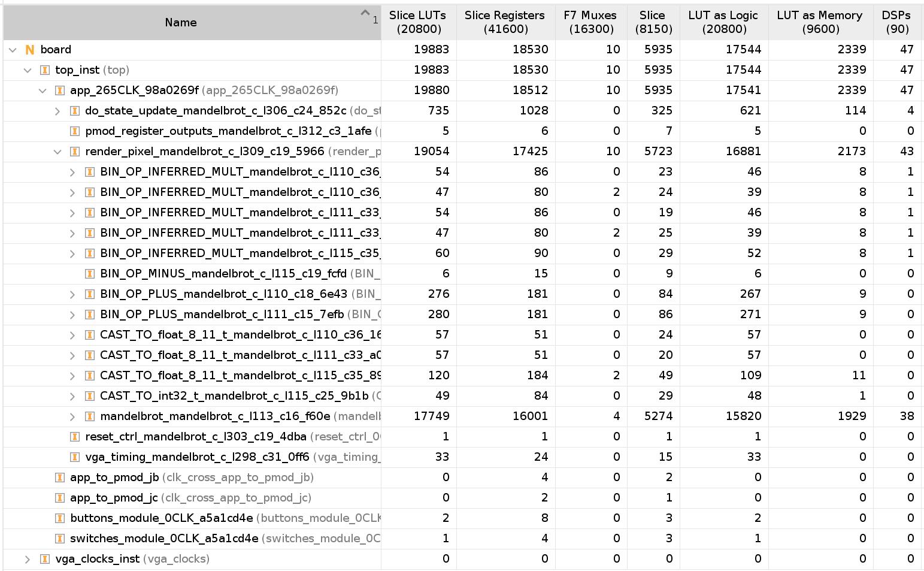Screen dimensions: 924x571
Task: Click the mandelbrot_mandelbrot_c_l113 module icon
Action: tap(90, 416)
